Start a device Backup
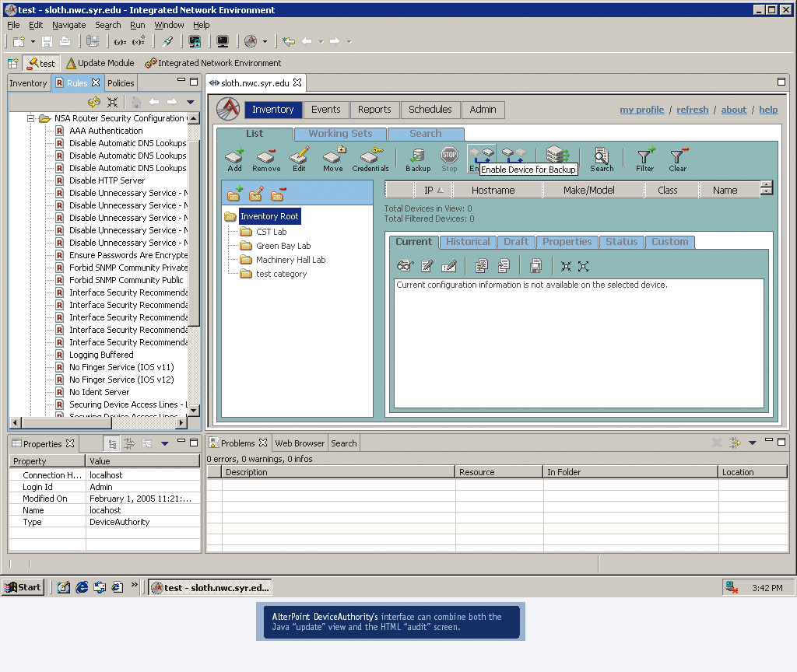This screenshot has height=672, width=797. point(418,158)
